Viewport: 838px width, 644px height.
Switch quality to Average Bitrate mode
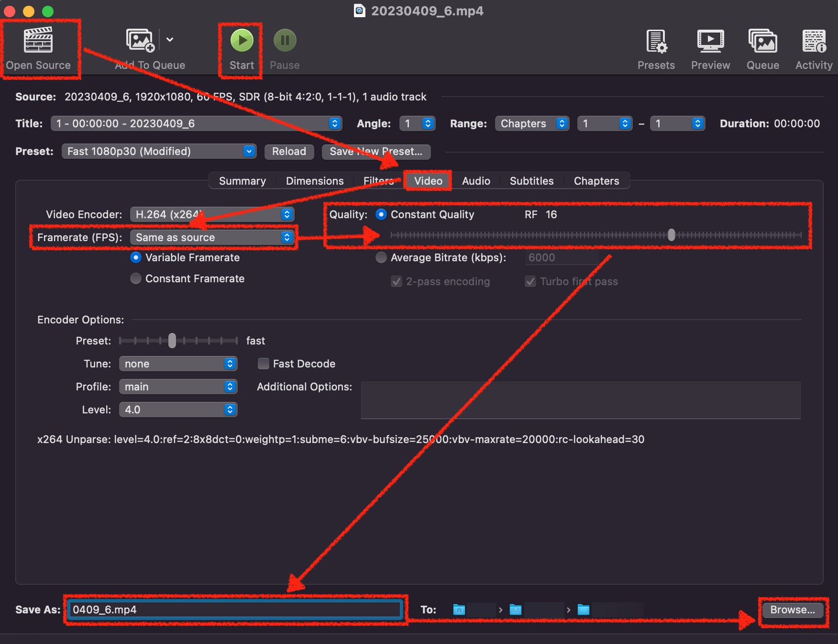(381, 257)
